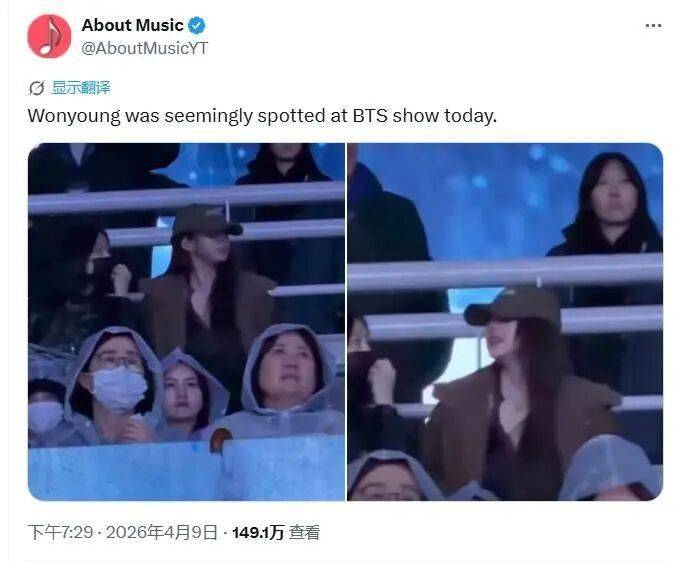Click the translate icon beside 显示翻译
The height and width of the screenshot is (562, 680).
pyautogui.click(x=36, y=88)
